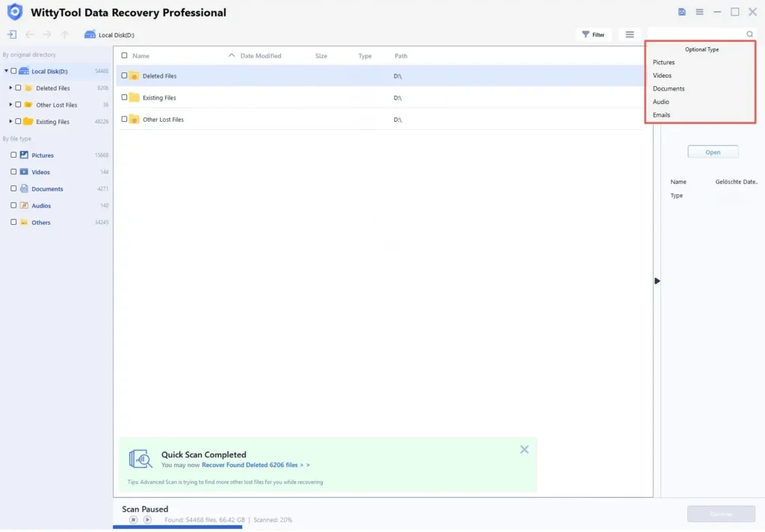Collapse the Local Disk(D:) tree node

coord(6,71)
